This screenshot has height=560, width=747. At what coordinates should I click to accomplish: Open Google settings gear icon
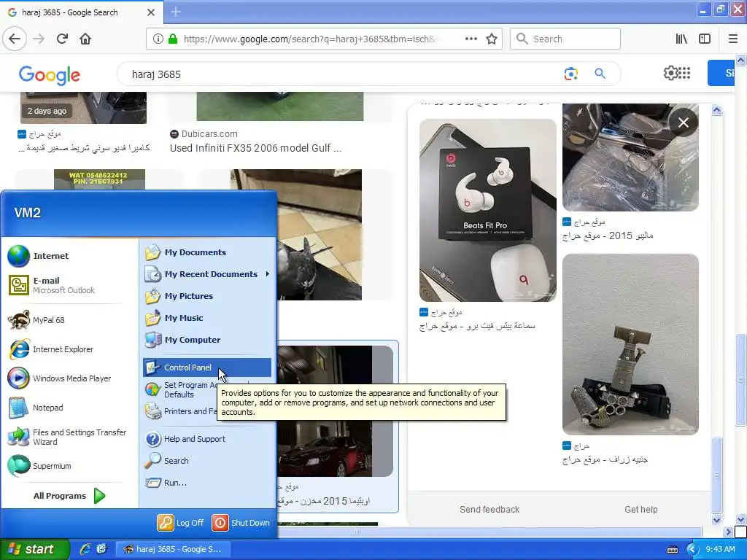coord(670,73)
